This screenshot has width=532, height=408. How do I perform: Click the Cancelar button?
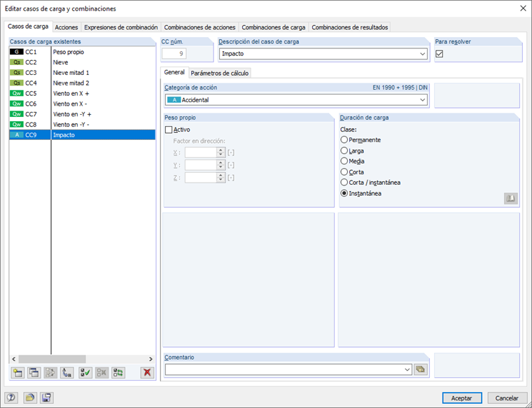coord(507,398)
